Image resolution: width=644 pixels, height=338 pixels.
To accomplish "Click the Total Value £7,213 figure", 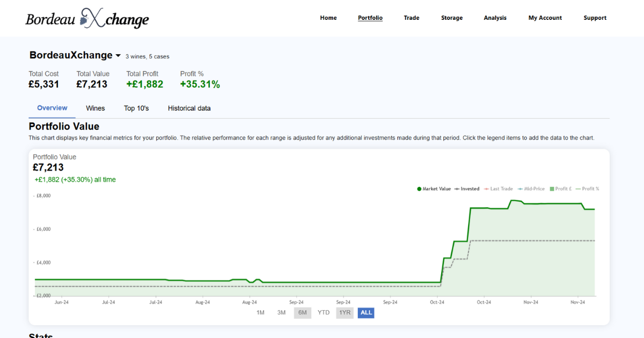I will (x=92, y=84).
